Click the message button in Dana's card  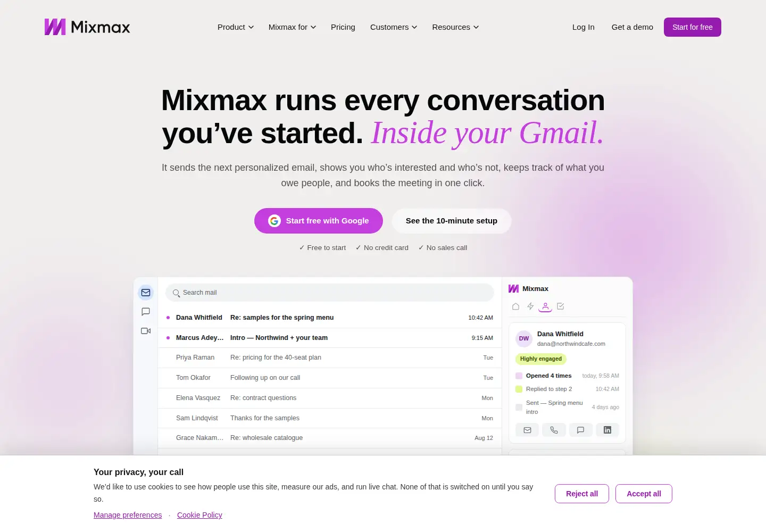tap(580, 430)
